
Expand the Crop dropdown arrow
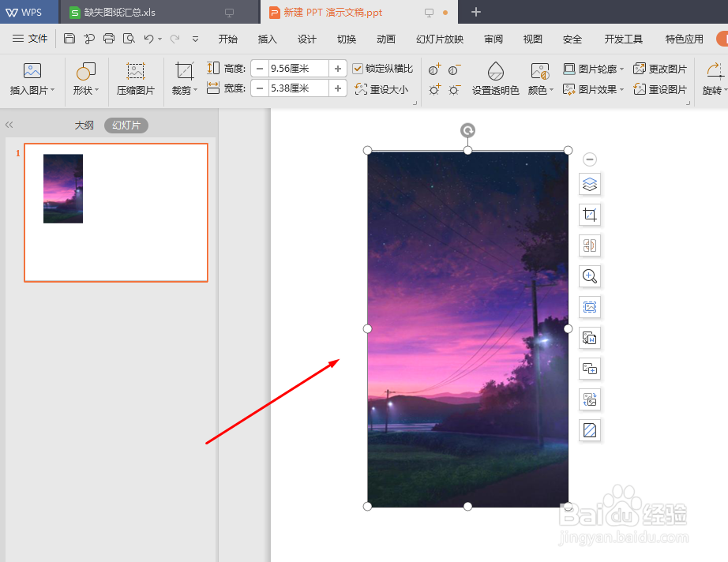[x=196, y=90]
